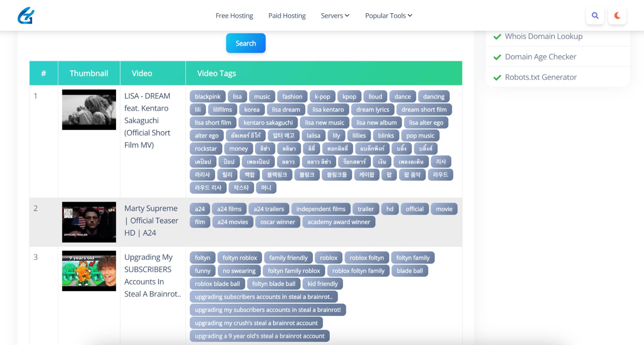
Task: Select the 'a24 trailers' tag
Action: 269,209
